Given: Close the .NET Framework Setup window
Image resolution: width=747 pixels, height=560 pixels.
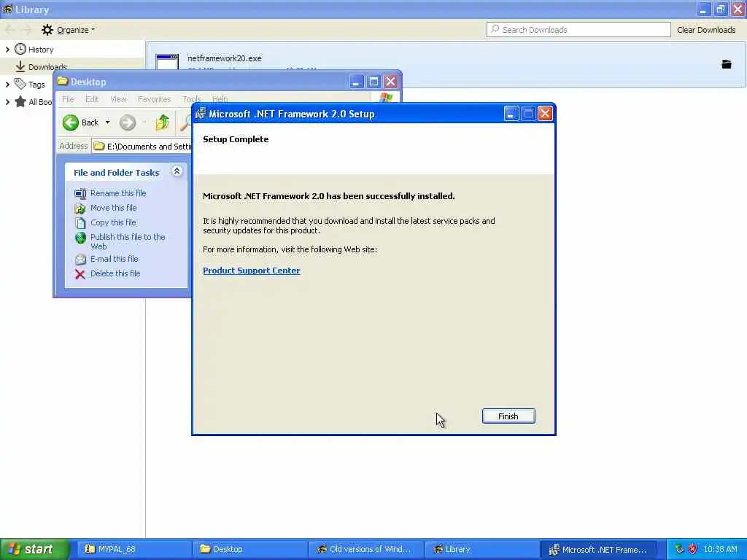Looking at the screenshot, I should click(545, 114).
